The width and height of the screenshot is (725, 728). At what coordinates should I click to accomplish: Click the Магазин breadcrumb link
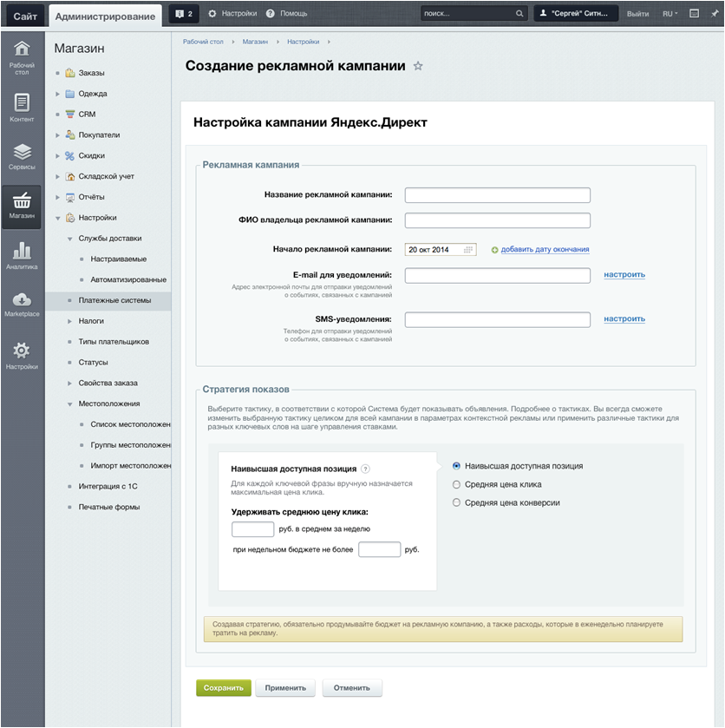tap(255, 42)
